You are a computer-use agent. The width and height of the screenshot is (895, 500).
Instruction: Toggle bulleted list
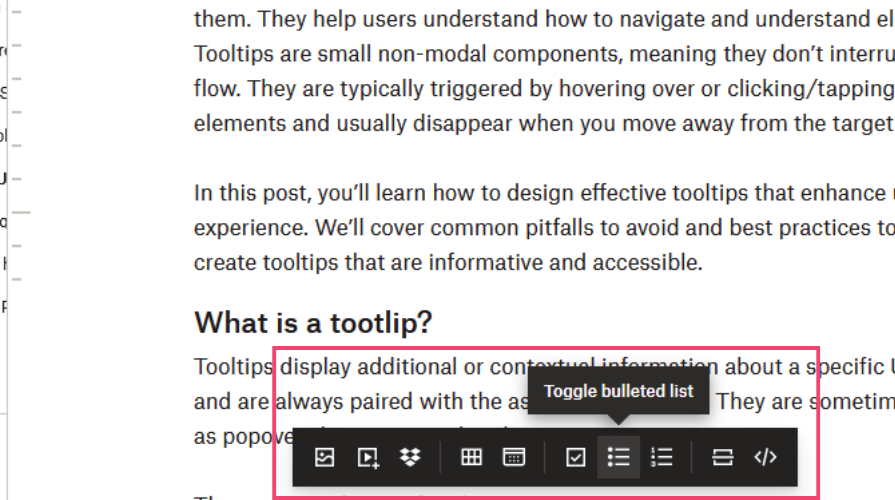pos(618,457)
